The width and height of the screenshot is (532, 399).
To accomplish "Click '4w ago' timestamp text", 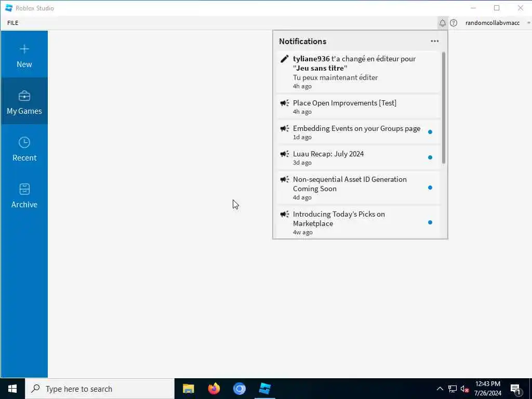I will click(303, 232).
